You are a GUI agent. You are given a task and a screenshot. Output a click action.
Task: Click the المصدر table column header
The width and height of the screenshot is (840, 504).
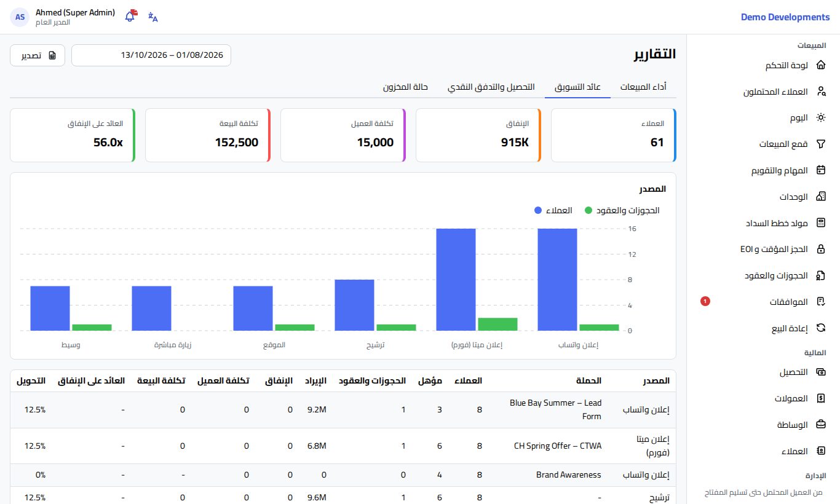coord(655,381)
